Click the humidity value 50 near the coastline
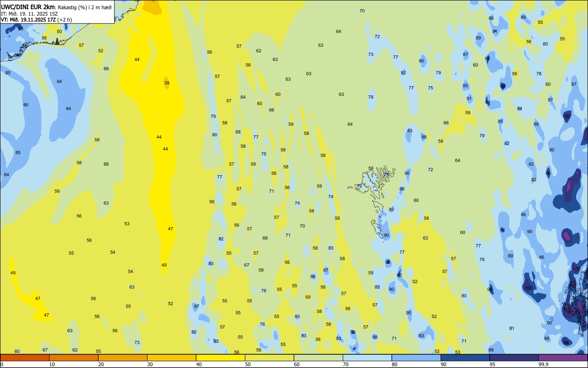 coord(59,32)
